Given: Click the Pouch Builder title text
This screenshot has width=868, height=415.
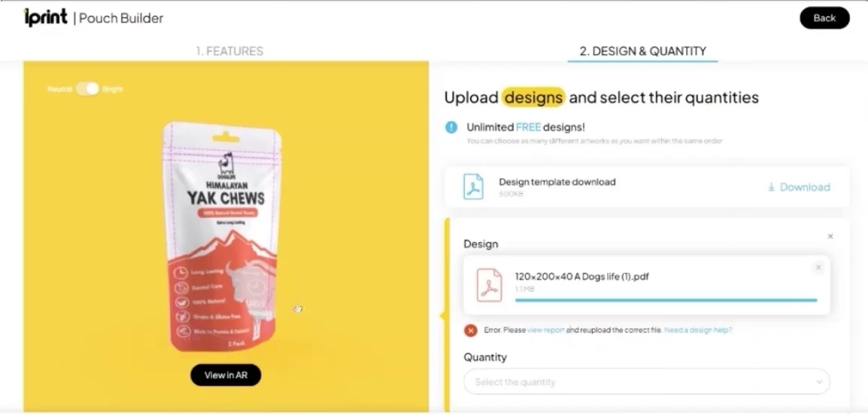Looking at the screenshot, I should [121, 18].
